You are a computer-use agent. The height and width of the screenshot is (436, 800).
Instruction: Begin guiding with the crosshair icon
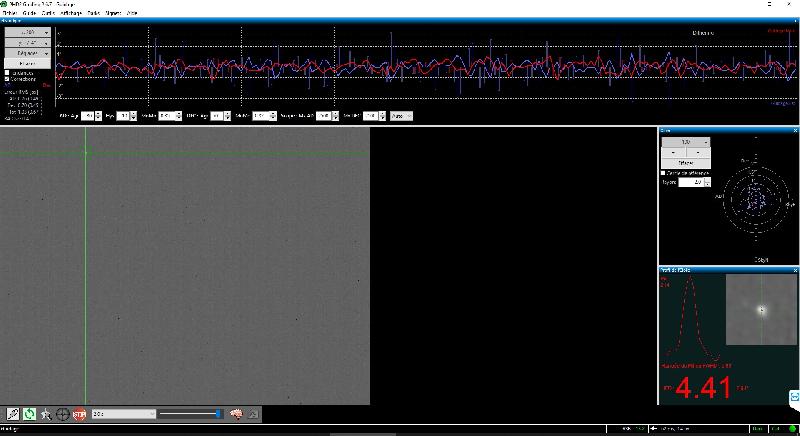tap(62, 414)
